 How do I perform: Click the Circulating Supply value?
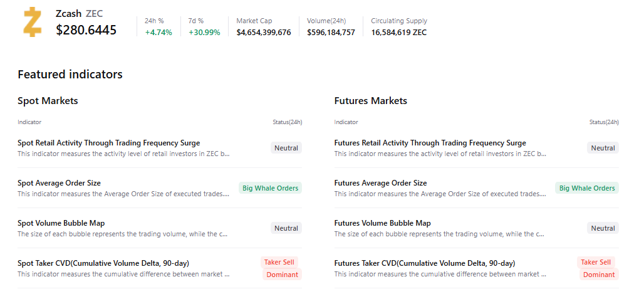pyautogui.click(x=399, y=33)
